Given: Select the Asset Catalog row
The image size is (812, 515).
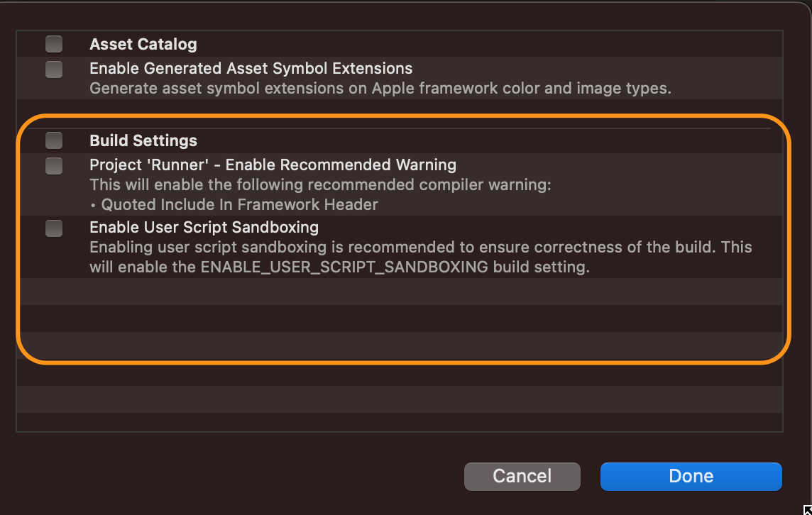Looking at the screenshot, I should [284, 43].
